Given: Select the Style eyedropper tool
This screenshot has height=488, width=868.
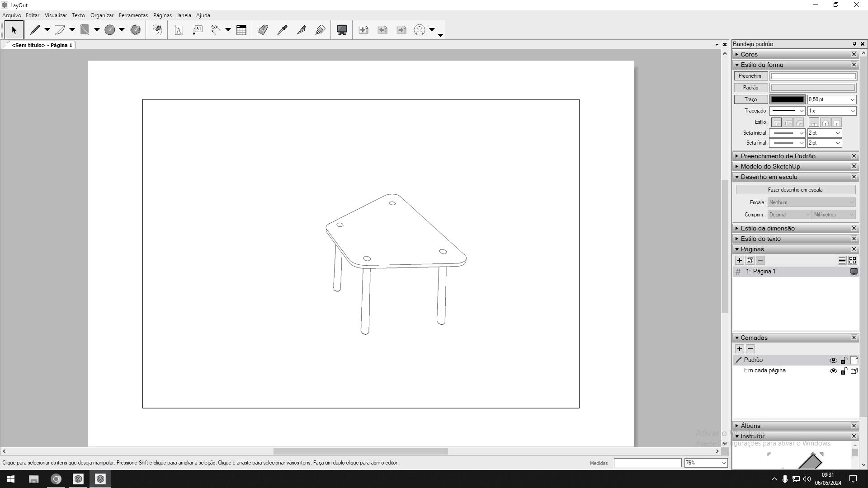Looking at the screenshot, I should (x=282, y=30).
